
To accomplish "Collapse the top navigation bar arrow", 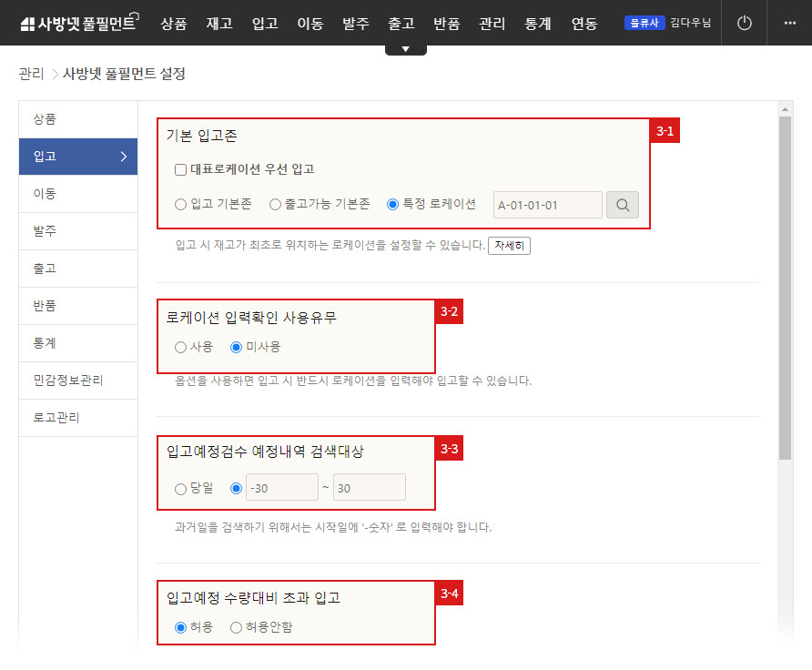I will pyautogui.click(x=404, y=46).
